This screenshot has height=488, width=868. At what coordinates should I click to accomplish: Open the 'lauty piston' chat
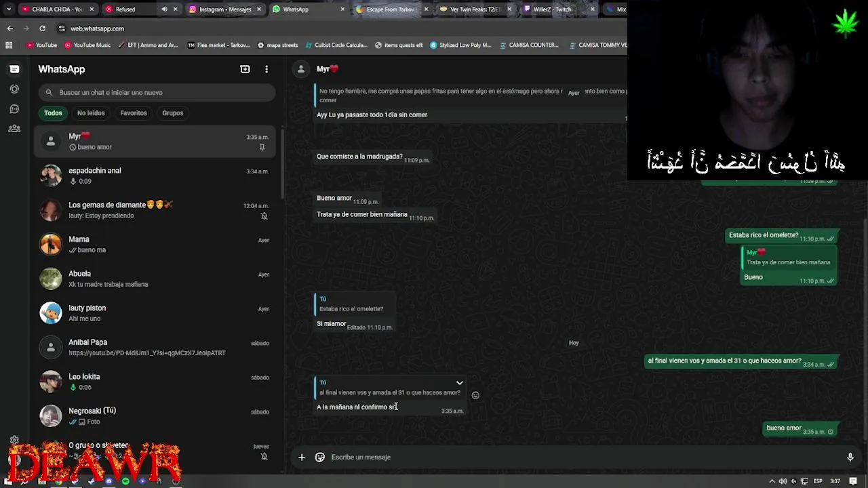[155, 313]
